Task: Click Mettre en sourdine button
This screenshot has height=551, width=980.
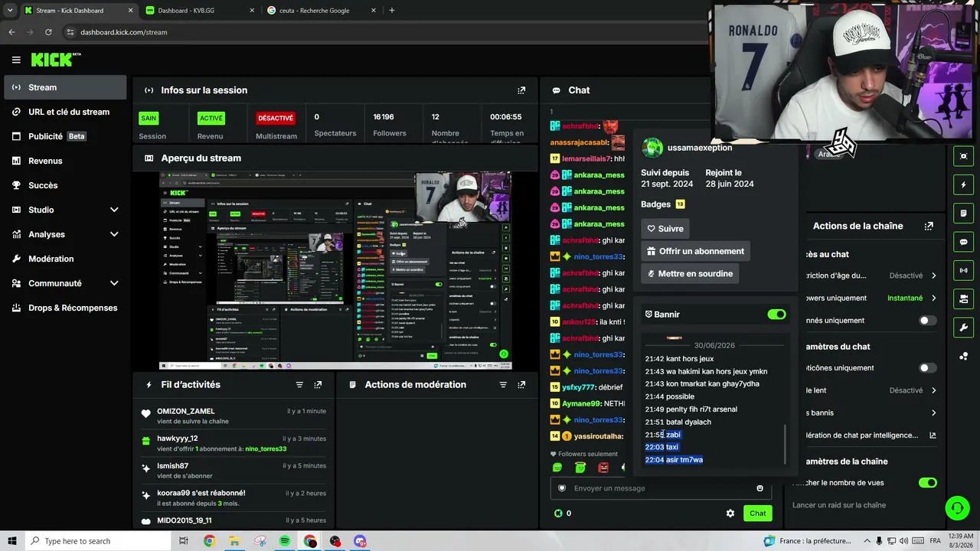Action: coord(690,274)
